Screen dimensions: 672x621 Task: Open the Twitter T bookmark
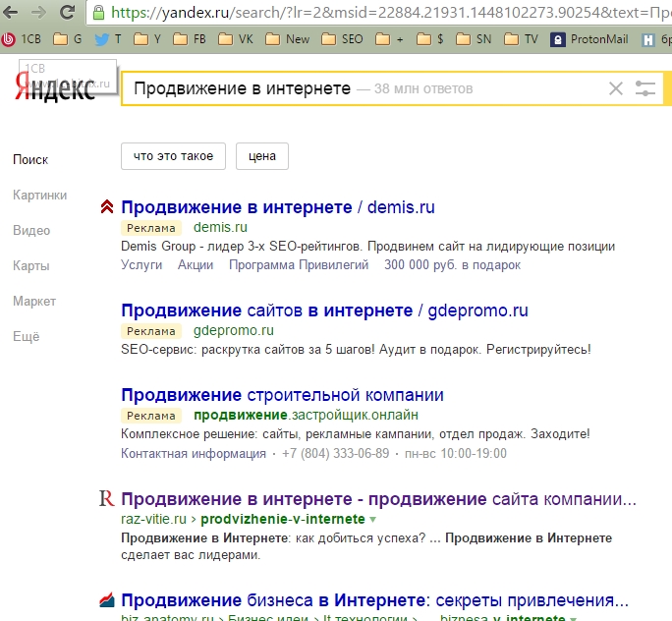[x=108, y=39]
